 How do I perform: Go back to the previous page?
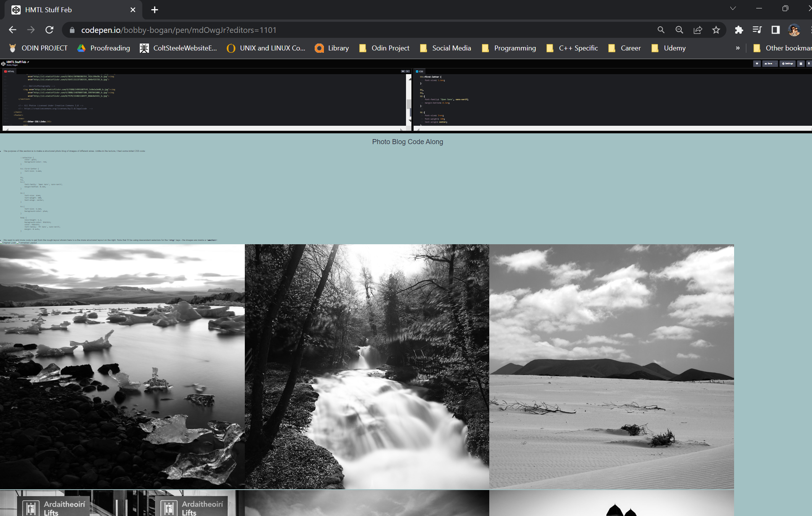pyautogui.click(x=13, y=30)
